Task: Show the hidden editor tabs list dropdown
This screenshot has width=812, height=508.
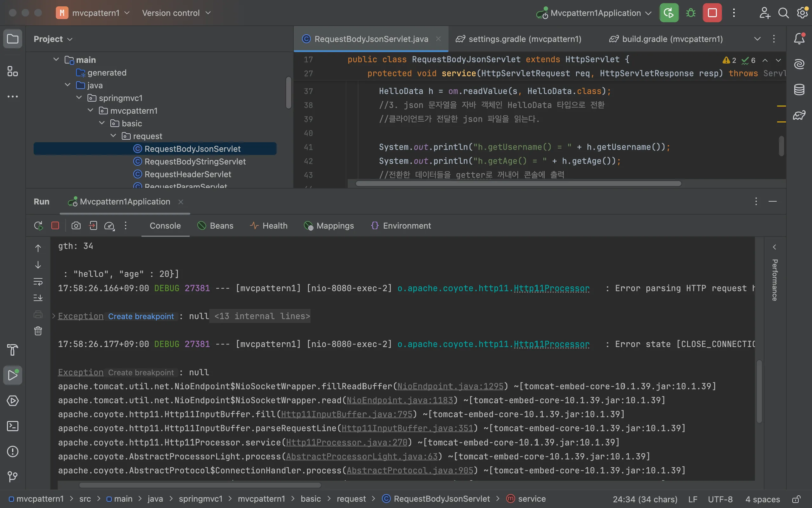Action: pyautogui.click(x=757, y=39)
